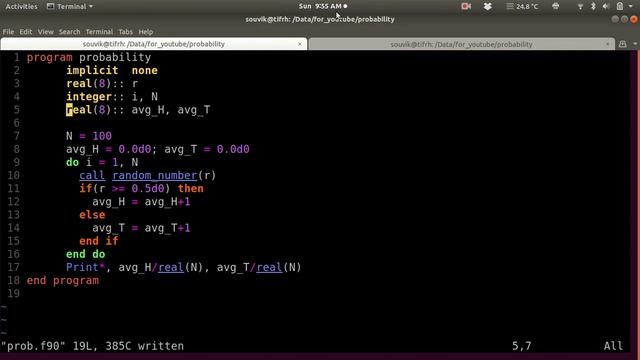Viewport: 640px width, 360px height.
Task: Open the Search menu
Action: coord(69,31)
